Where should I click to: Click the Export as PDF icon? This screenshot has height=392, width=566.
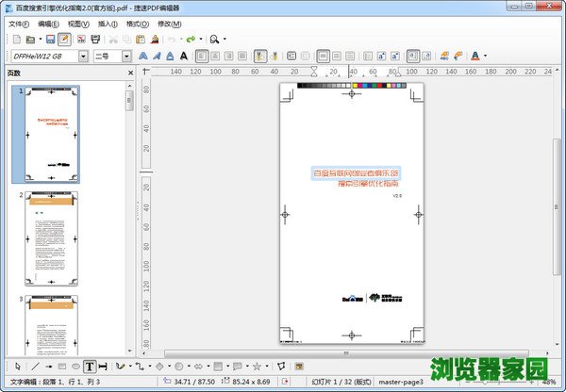[80, 39]
